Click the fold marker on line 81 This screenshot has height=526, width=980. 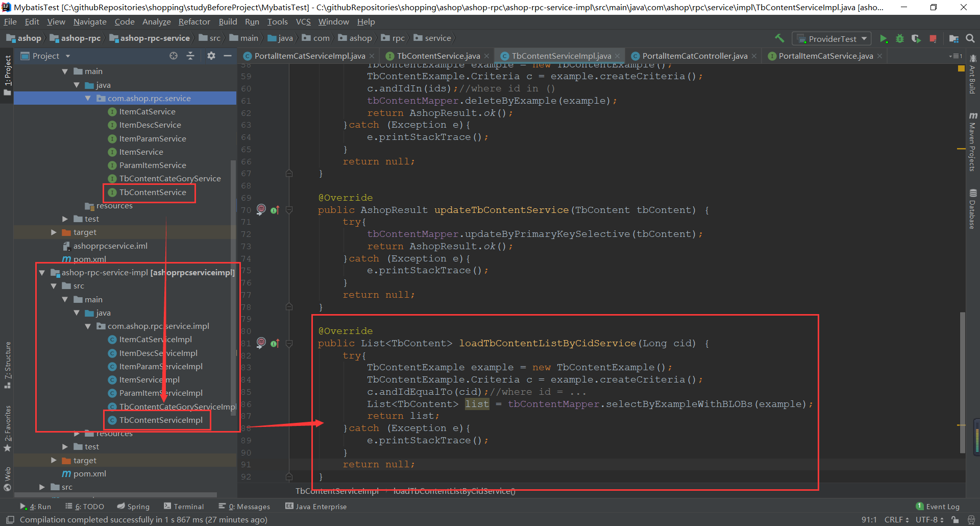(x=289, y=343)
